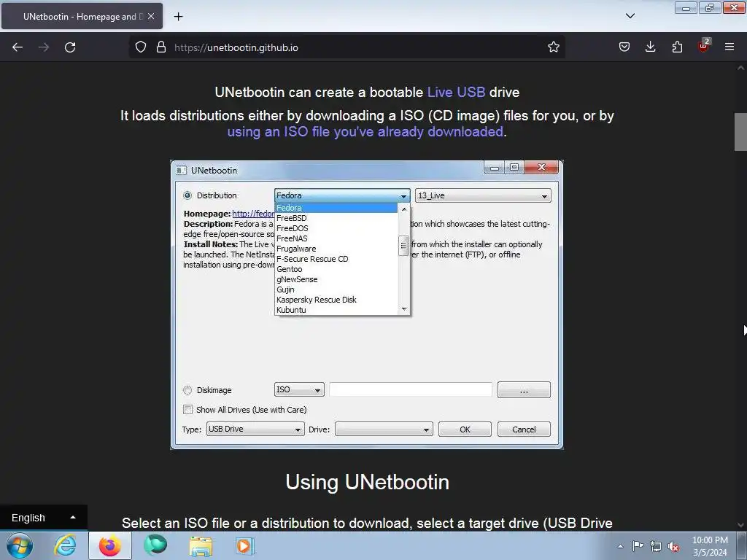
Task: Click the distribution list scroll down arrow
Action: tap(404, 309)
